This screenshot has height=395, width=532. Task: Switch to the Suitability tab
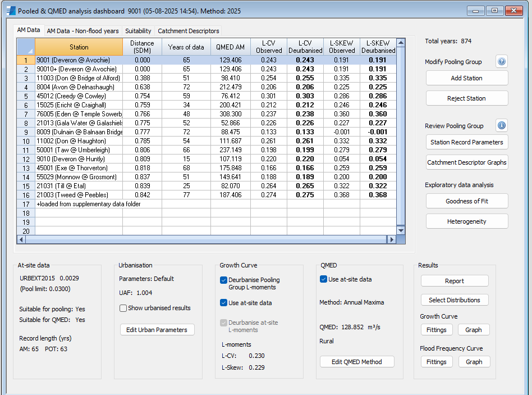pos(138,31)
